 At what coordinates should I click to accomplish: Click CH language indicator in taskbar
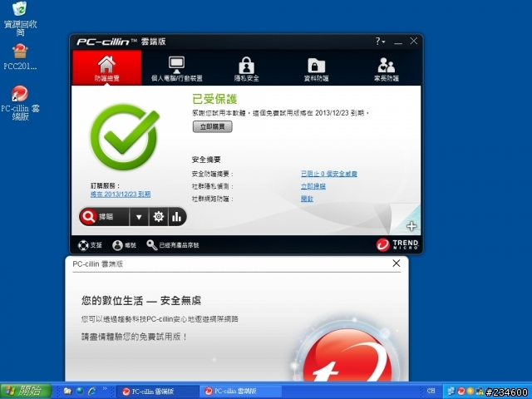pyautogui.click(x=431, y=391)
